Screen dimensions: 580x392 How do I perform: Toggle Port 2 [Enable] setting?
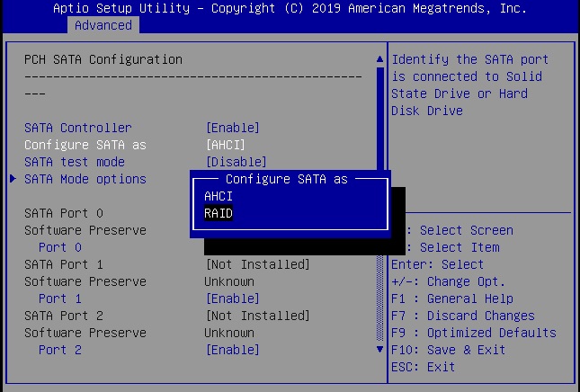point(233,350)
